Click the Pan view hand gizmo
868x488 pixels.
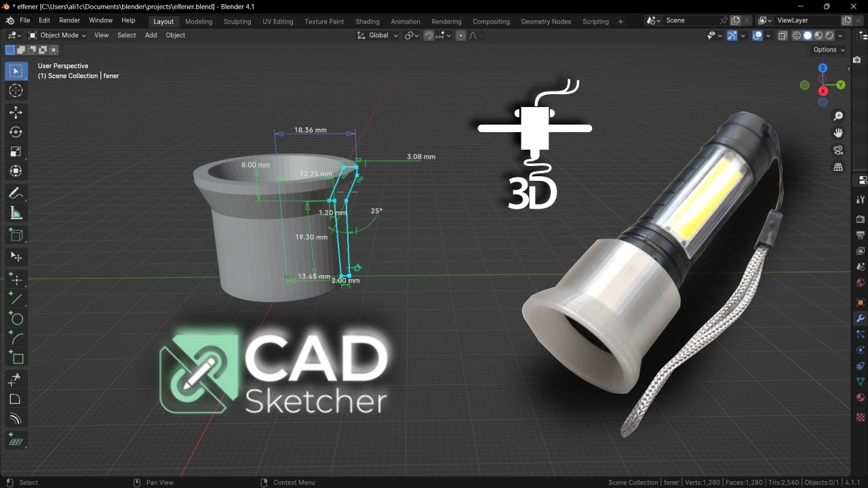pos(838,133)
